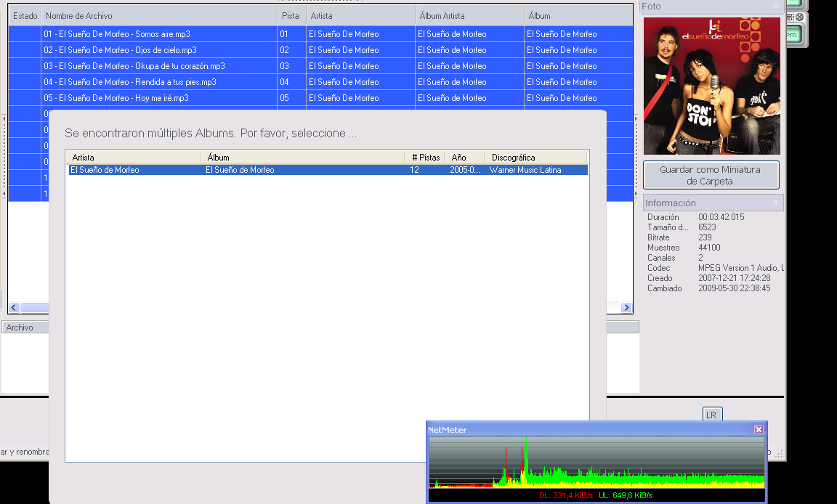Click the LR button

[711, 415]
